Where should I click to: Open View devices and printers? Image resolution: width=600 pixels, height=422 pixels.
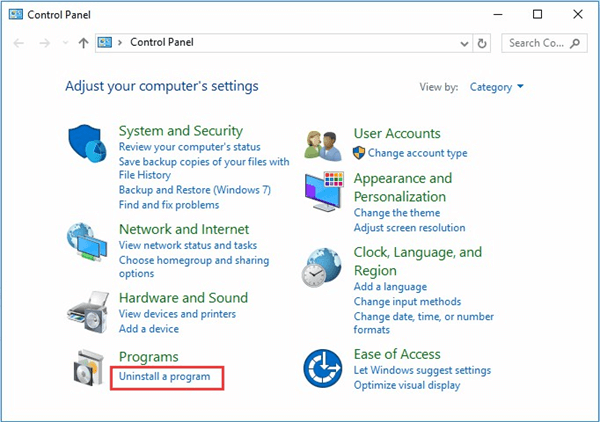(x=177, y=314)
